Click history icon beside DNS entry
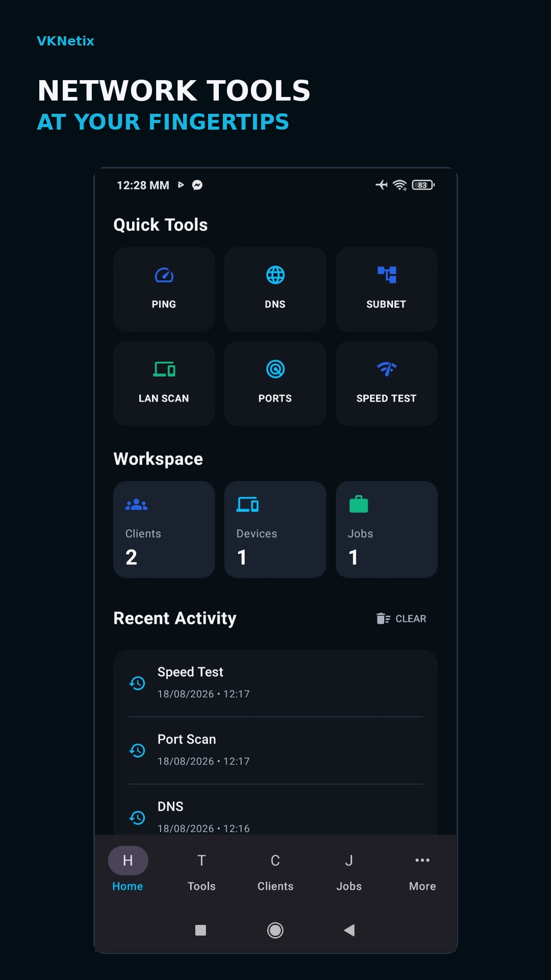Screen dimensions: 551x980 137,818
